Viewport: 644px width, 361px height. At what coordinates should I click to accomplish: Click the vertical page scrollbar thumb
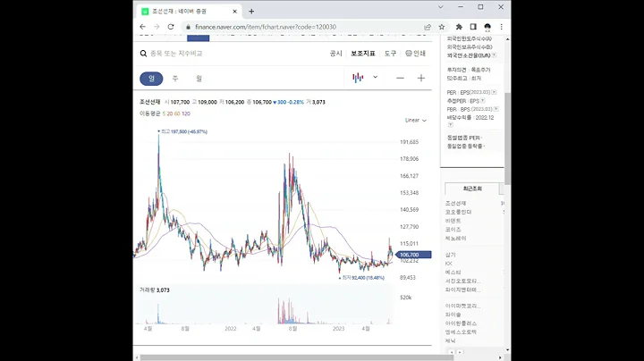point(508,139)
